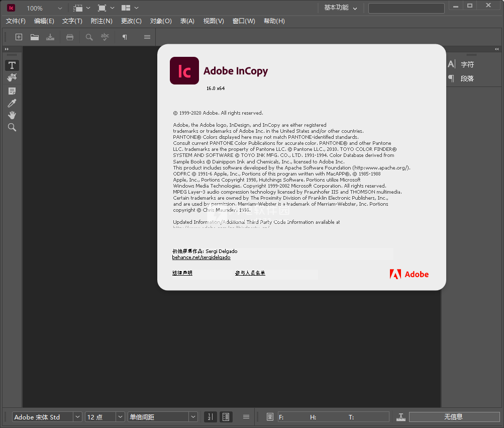Maximize the InCopy window
504x428 pixels.
pos(470,6)
